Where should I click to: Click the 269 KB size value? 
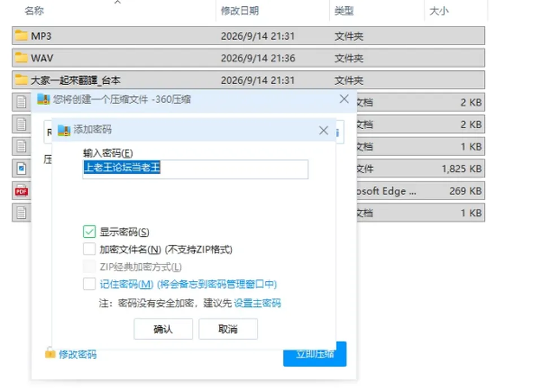pyautogui.click(x=465, y=191)
